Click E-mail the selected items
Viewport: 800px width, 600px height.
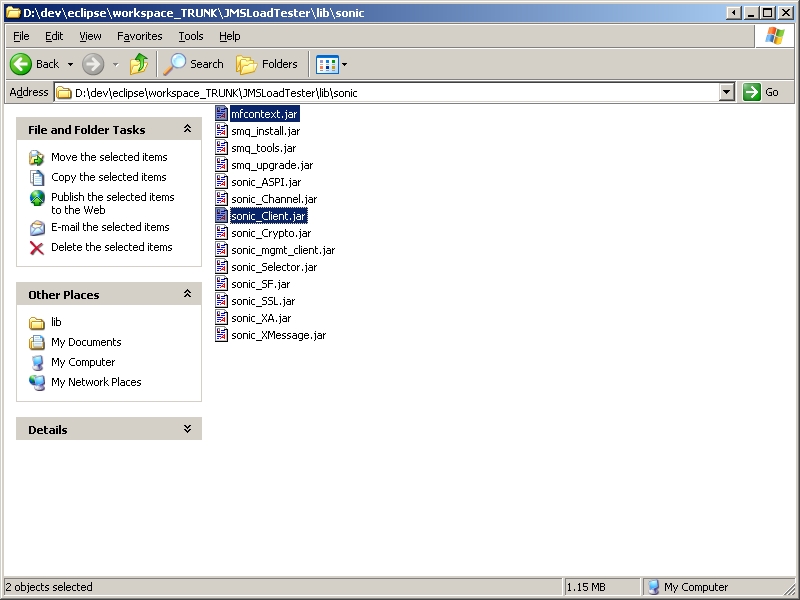tap(110, 227)
